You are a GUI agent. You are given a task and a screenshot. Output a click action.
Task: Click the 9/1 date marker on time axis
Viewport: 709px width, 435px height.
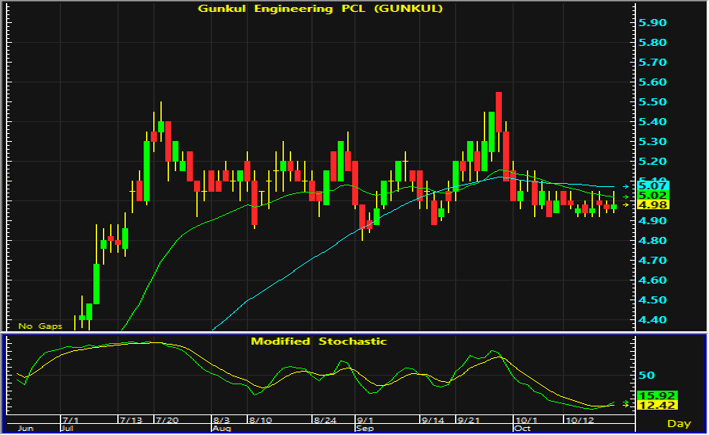point(364,420)
